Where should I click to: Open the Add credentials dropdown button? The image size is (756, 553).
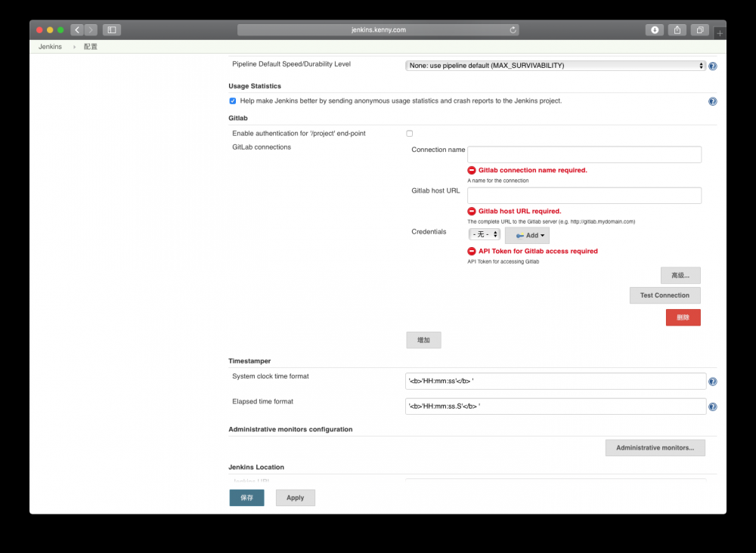527,236
